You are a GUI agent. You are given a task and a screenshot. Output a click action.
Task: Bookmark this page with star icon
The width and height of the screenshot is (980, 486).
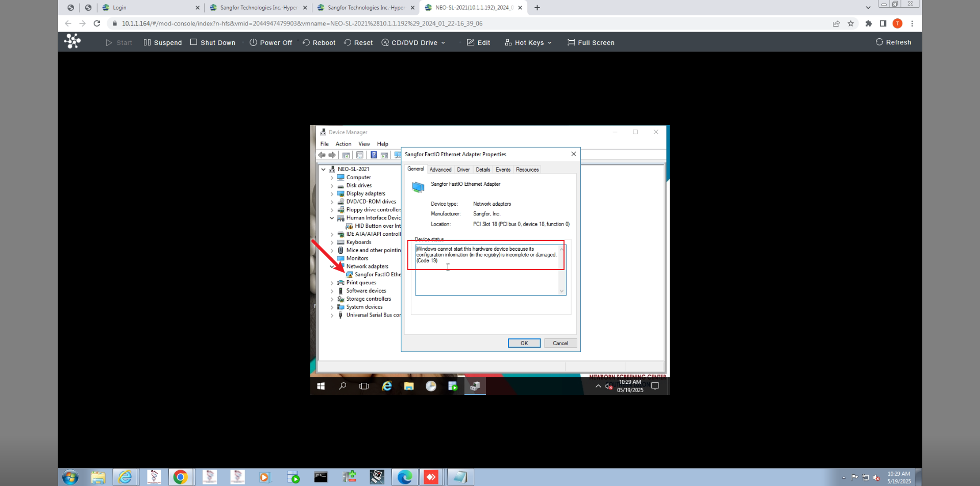[851, 23]
